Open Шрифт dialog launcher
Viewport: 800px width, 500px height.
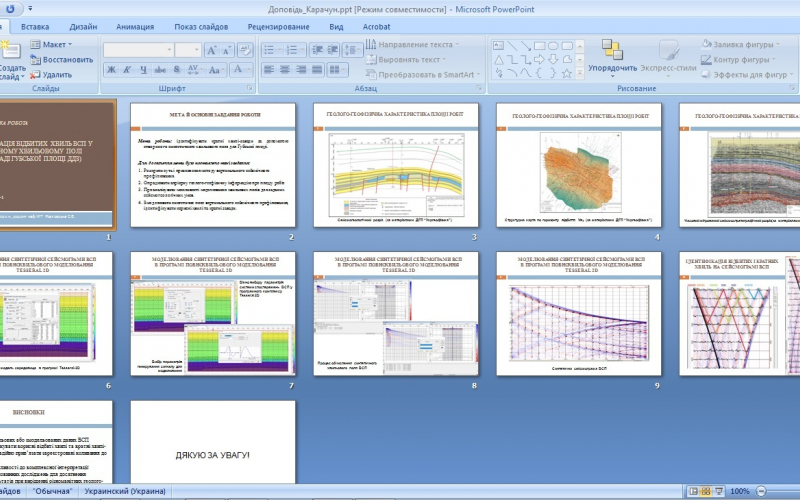pos(249,88)
